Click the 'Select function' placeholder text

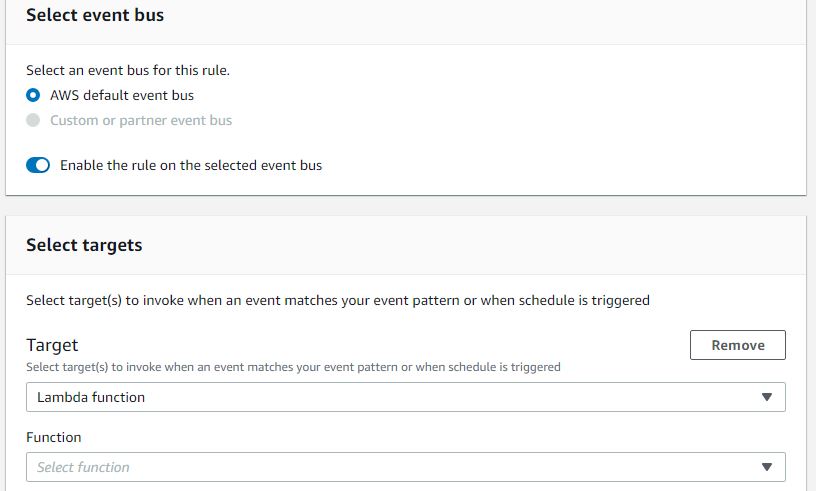83,467
